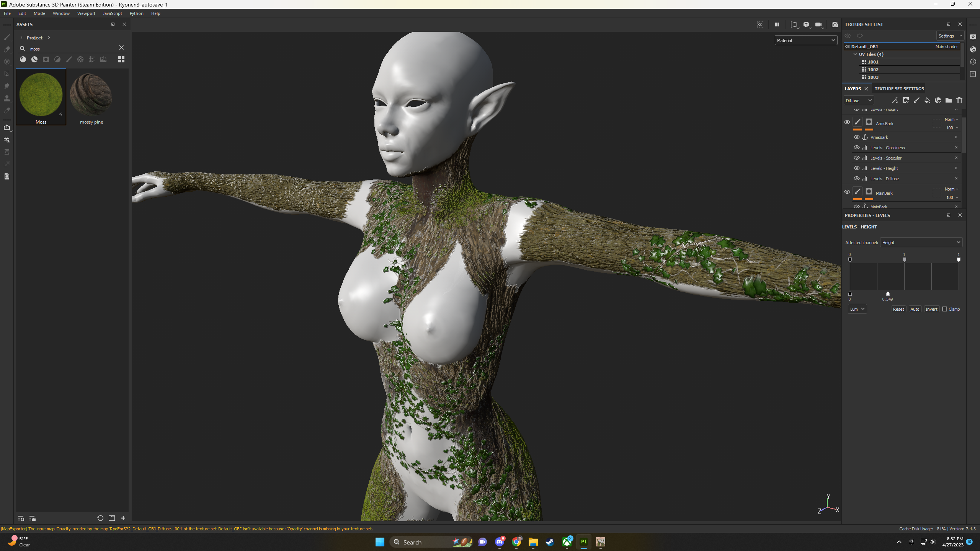The height and width of the screenshot is (551, 980).
Task: Select the Material picker eyedropper tool
Action: coord(7,111)
